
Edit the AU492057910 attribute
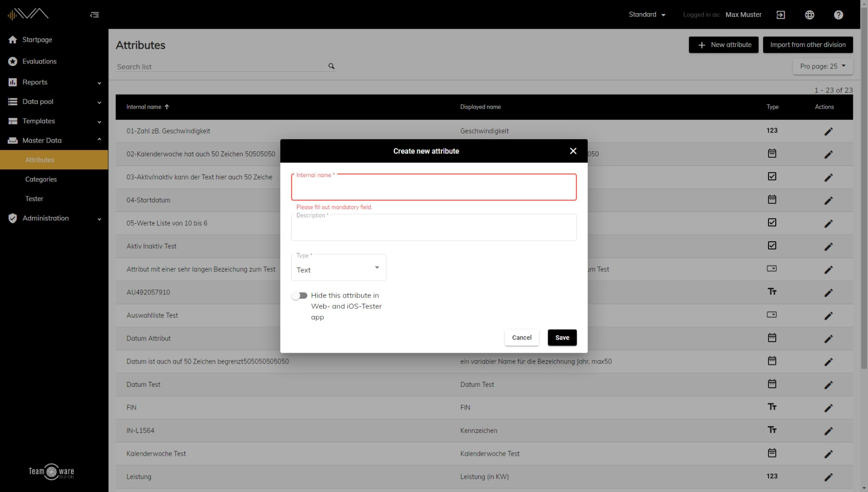point(828,293)
